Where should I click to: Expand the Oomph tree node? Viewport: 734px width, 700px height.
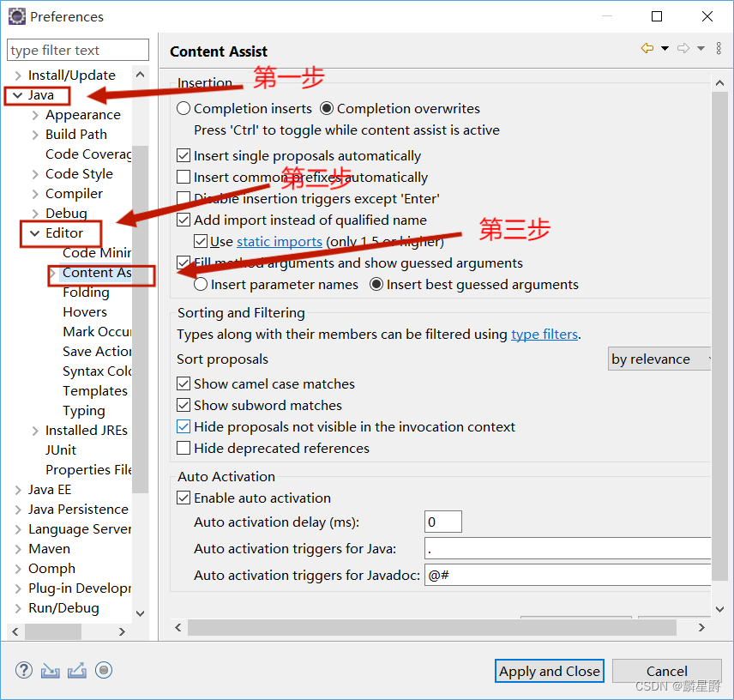click(18, 569)
